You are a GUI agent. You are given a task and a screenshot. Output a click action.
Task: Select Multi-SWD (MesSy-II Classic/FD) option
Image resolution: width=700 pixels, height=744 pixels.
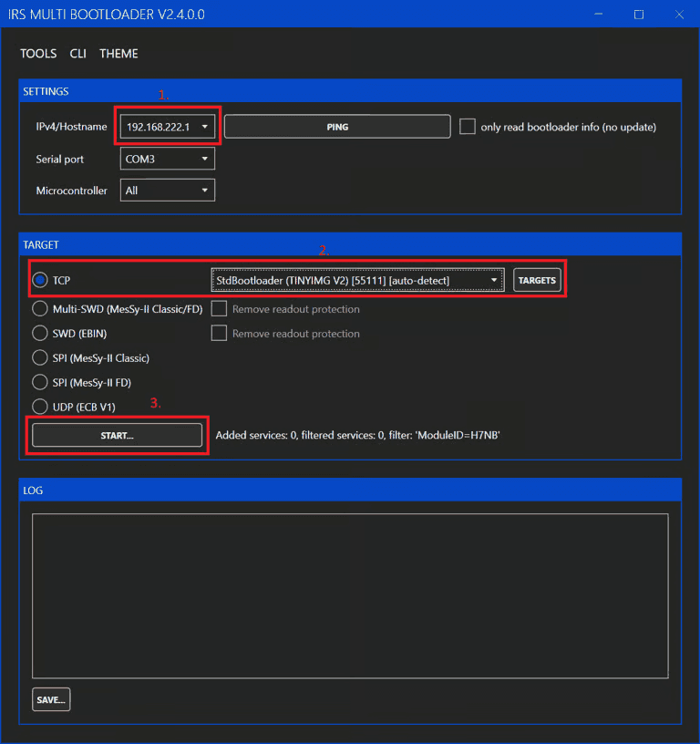point(40,309)
